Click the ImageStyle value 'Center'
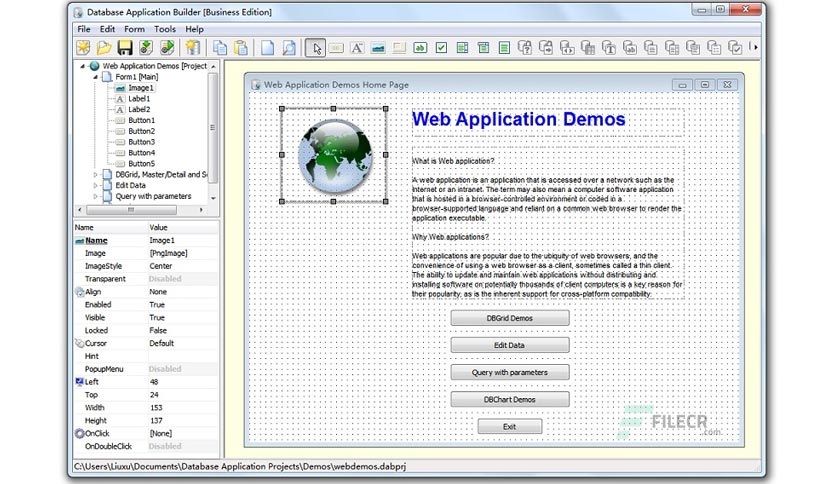 160,266
